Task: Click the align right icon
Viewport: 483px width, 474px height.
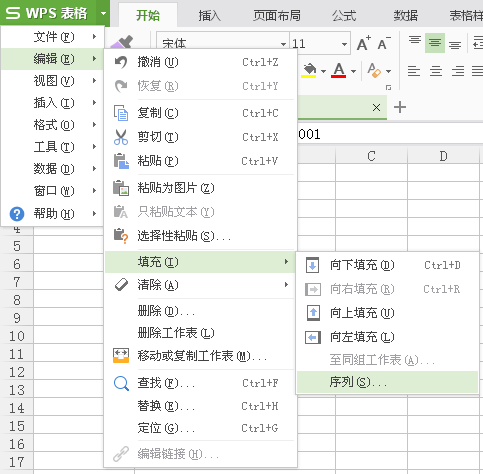Action: [458, 71]
